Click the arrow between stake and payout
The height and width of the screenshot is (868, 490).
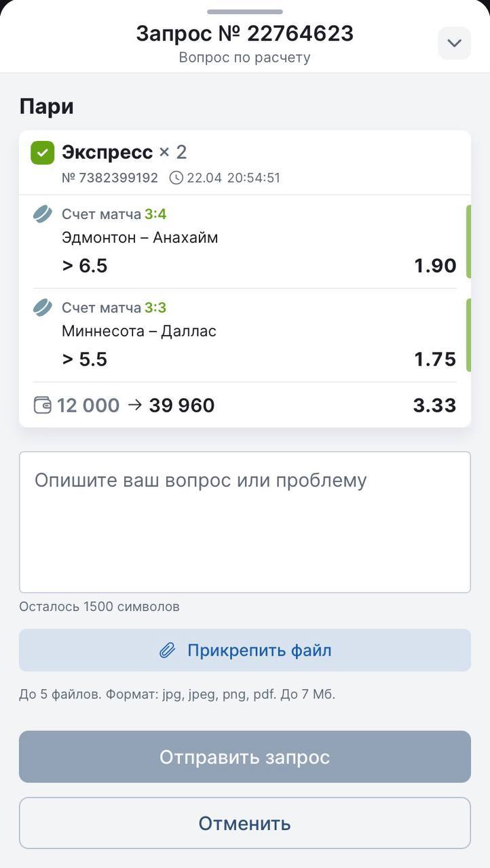point(134,406)
